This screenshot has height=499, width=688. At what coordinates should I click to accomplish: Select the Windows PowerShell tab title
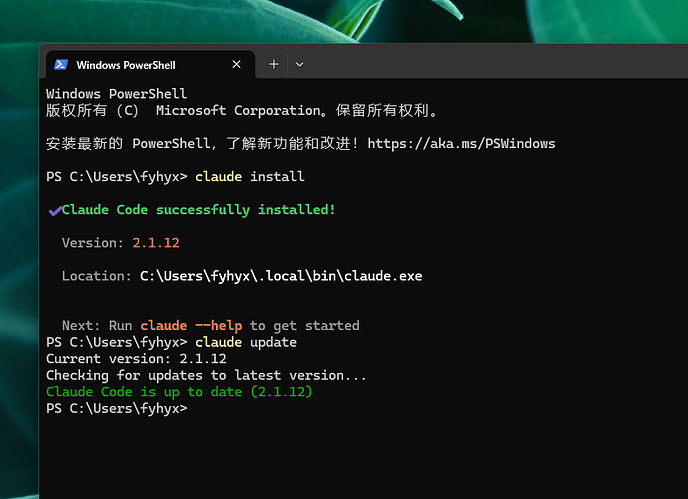pyautogui.click(x=126, y=65)
